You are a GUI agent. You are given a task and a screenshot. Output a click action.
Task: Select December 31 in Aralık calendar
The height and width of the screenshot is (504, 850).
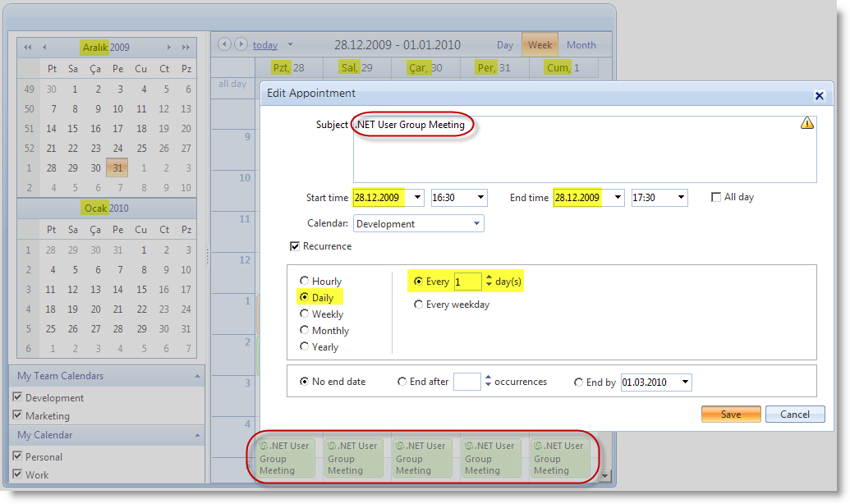(117, 168)
